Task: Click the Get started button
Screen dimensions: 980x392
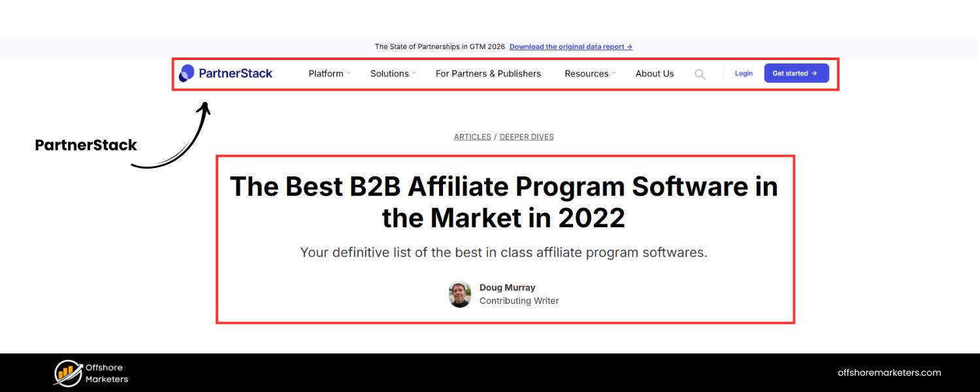Action: 796,73
